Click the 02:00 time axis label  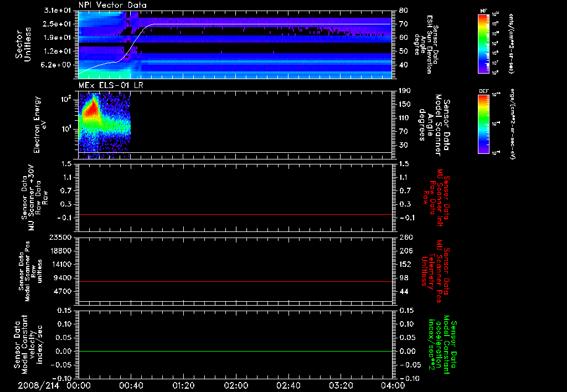pyautogui.click(x=236, y=385)
